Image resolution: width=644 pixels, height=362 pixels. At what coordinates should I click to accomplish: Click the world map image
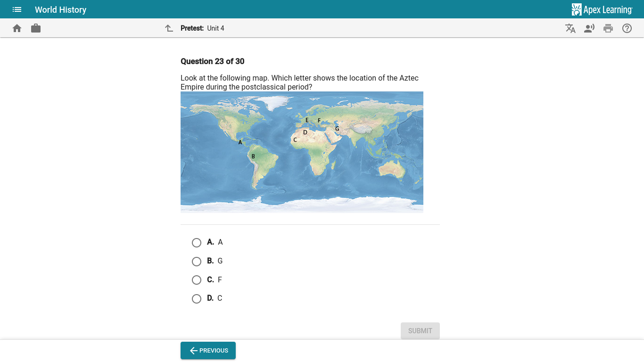click(302, 152)
